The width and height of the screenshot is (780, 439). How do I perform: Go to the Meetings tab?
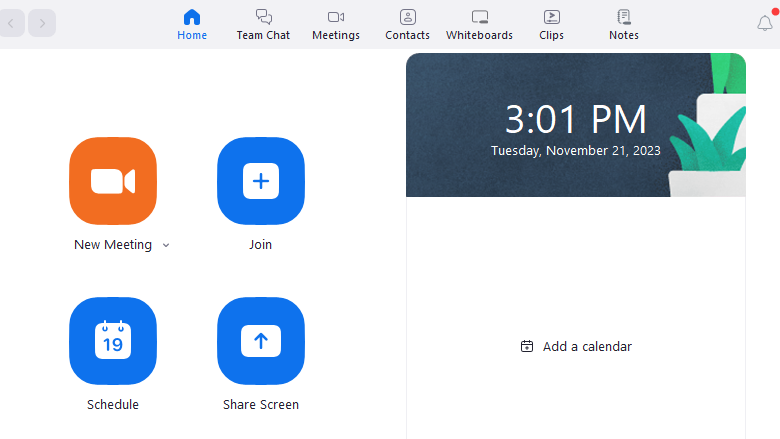[x=336, y=24]
